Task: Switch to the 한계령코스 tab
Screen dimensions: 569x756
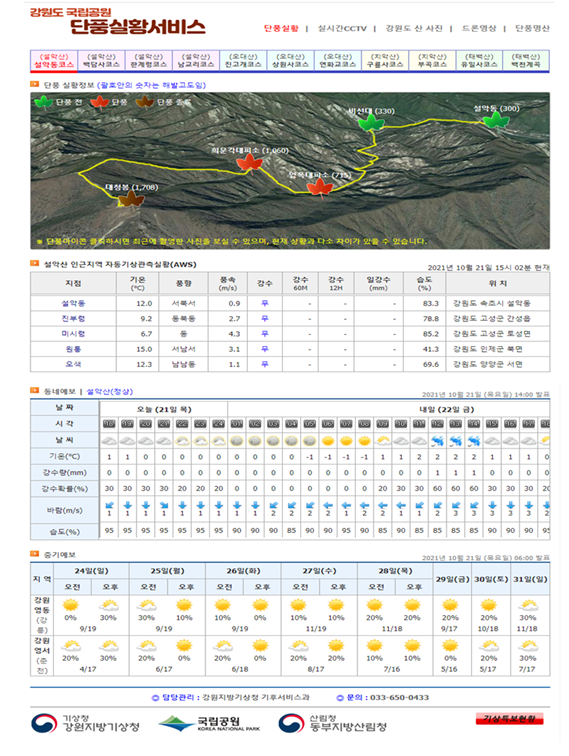Action: tap(149, 61)
